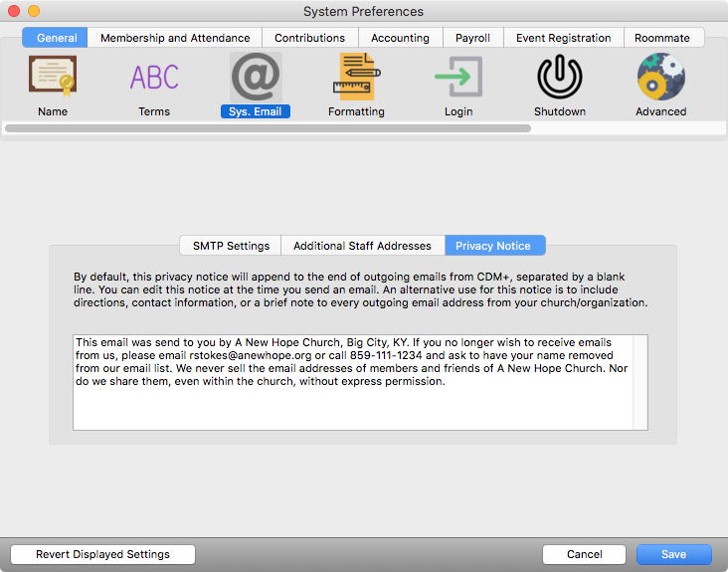Switch to the Roommate tab

662,38
